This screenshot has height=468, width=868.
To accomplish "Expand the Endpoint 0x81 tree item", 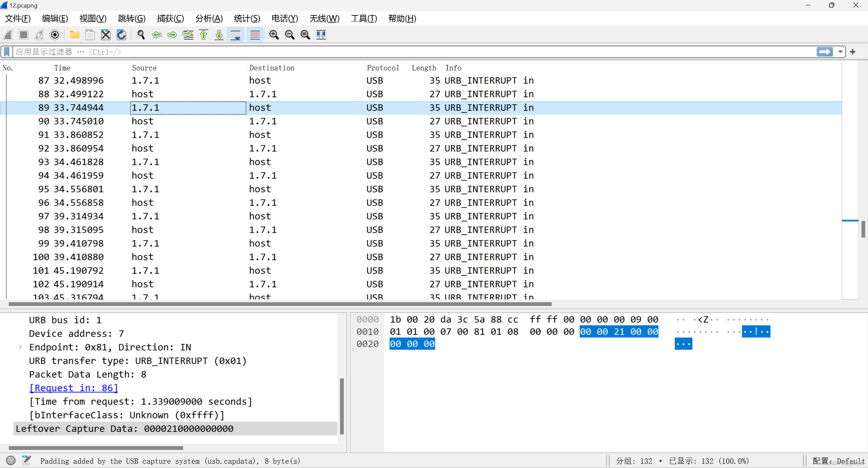I will 20,347.
